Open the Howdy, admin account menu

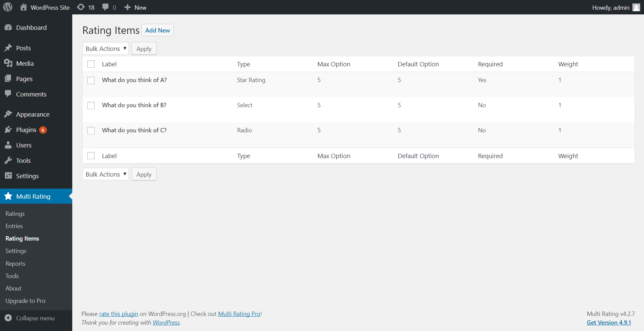(x=616, y=7)
